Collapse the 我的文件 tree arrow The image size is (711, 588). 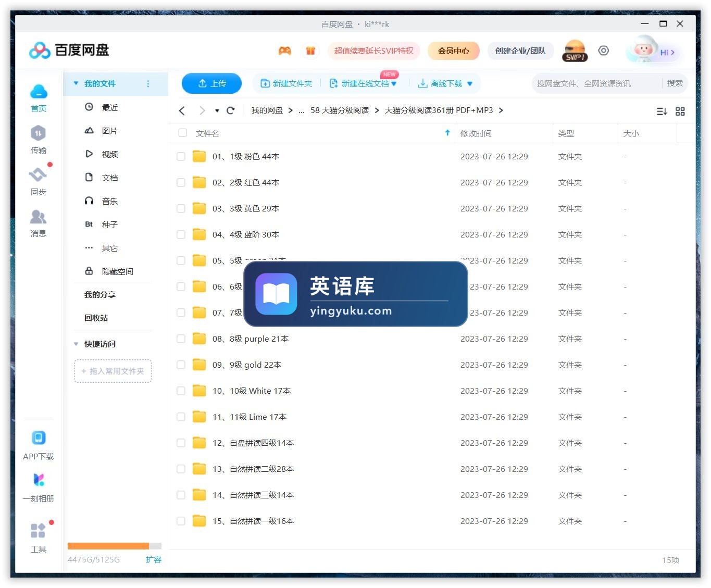point(76,83)
